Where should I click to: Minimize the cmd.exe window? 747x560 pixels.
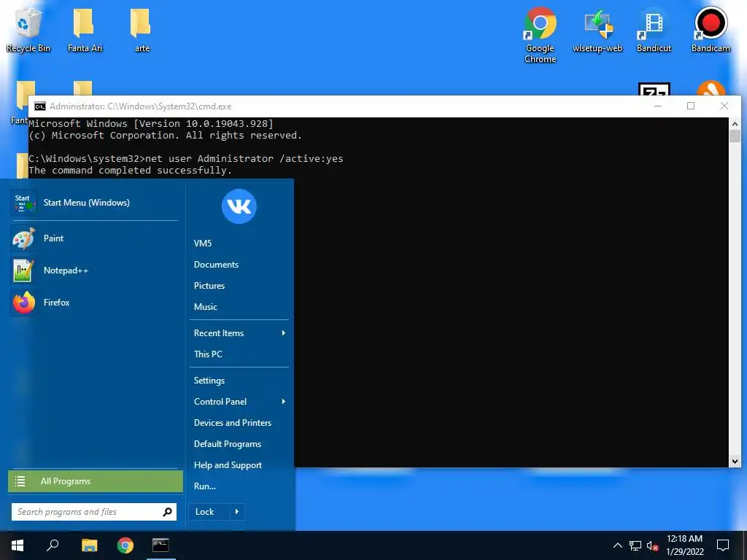click(x=658, y=106)
